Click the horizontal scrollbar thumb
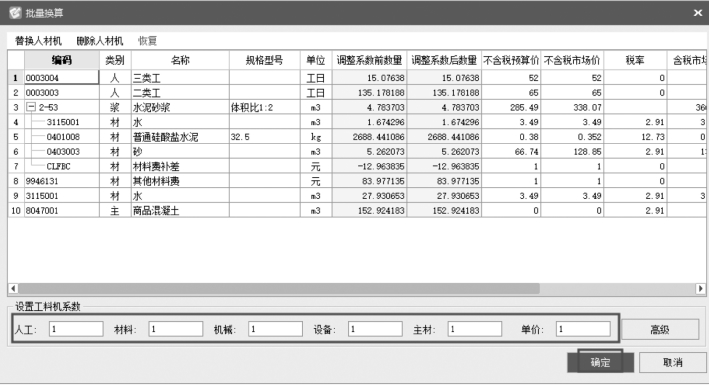 tap(279, 288)
